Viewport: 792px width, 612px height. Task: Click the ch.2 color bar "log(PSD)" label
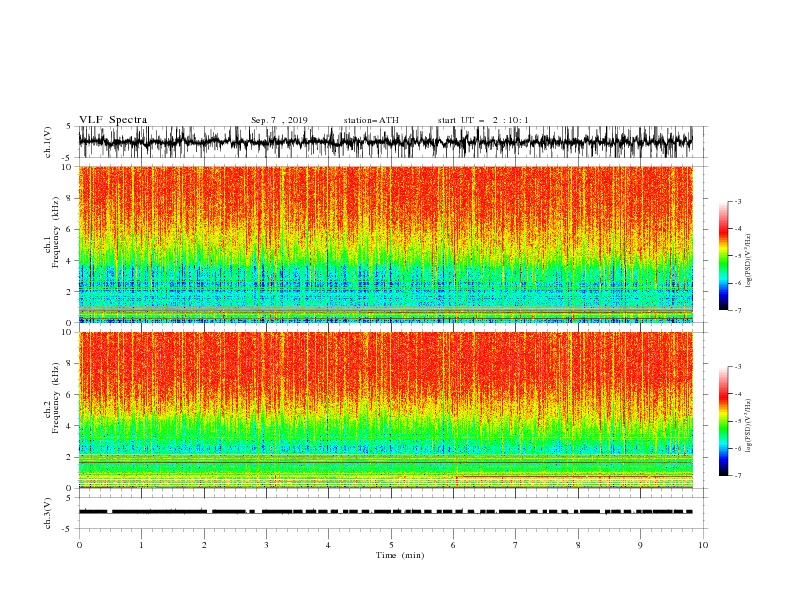pyautogui.click(x=749, y=426)
